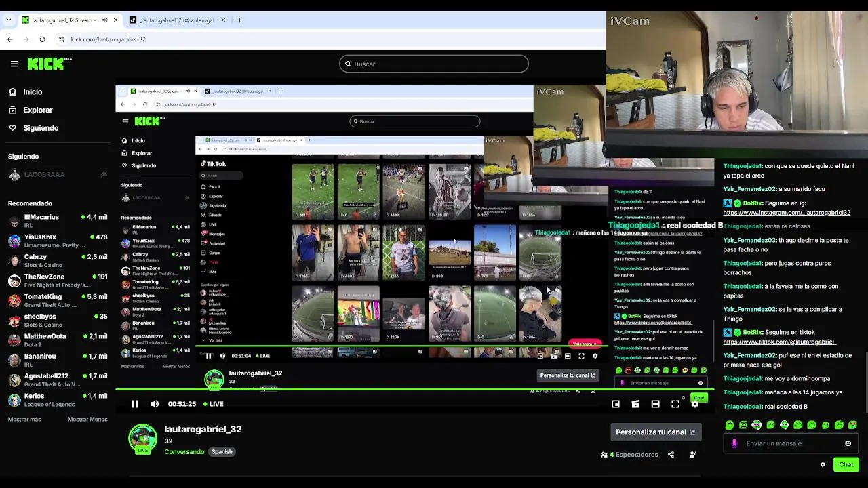Viewport: 868px width, 488px height.
Task: Click the green Chat button above chat
Action: (x=699, y=398)
